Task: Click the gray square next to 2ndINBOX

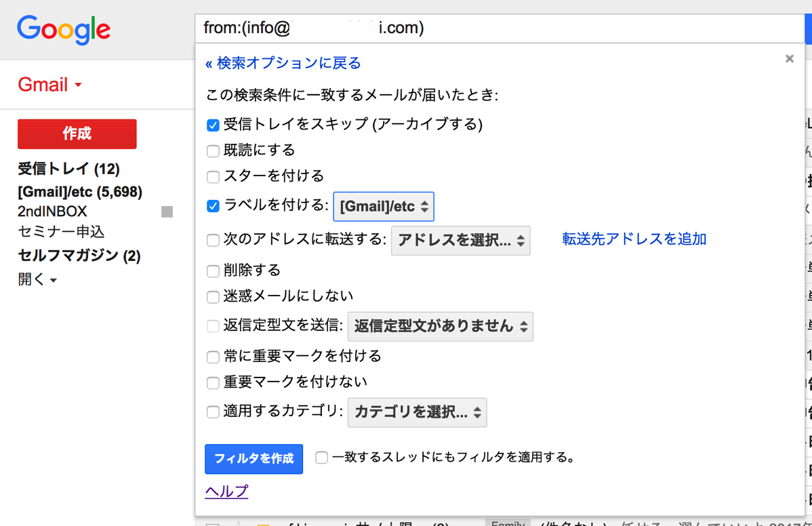Action: click(167, 211)
